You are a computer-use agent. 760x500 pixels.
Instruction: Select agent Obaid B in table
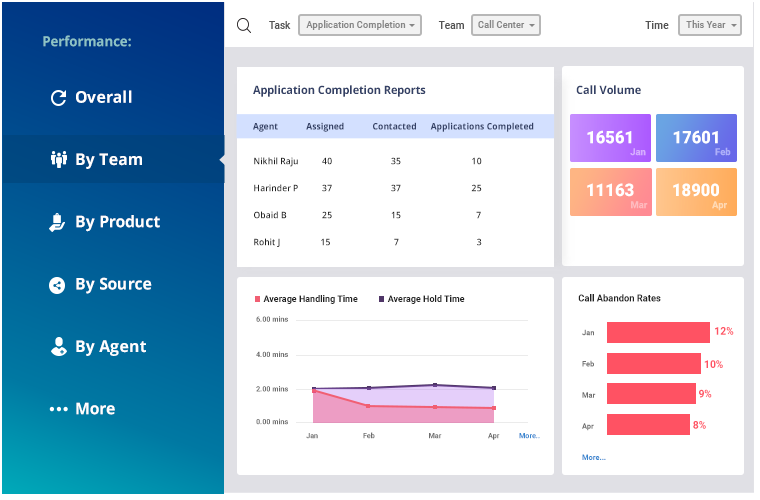coord(270,215)
